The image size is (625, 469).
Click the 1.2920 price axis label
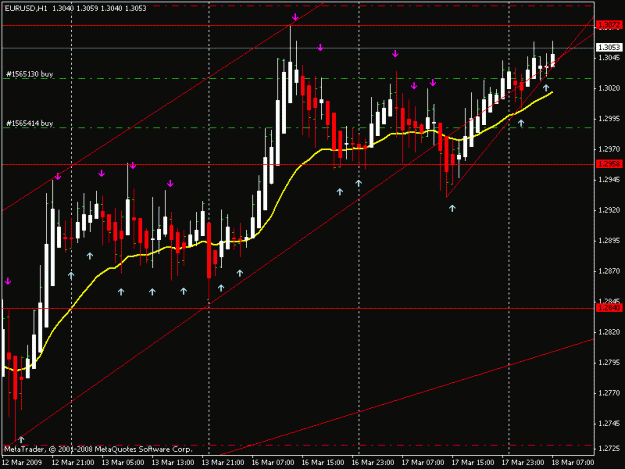[609, 210]
